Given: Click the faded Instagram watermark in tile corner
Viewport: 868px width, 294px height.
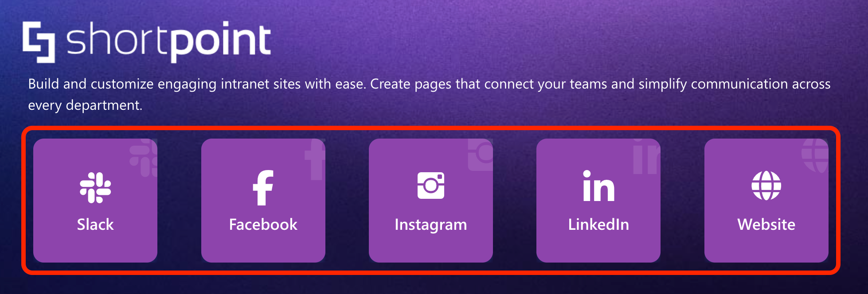Looking at the screenshot, I should 481,155.
